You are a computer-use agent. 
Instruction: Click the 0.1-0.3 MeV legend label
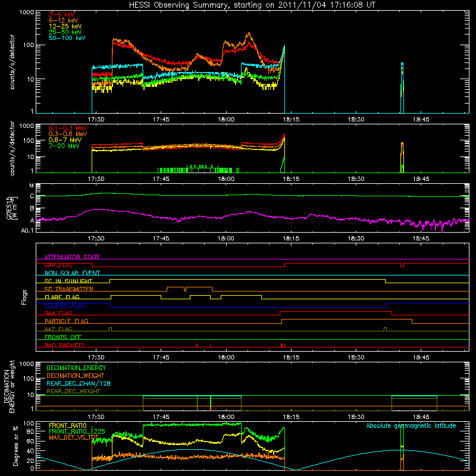68,128
